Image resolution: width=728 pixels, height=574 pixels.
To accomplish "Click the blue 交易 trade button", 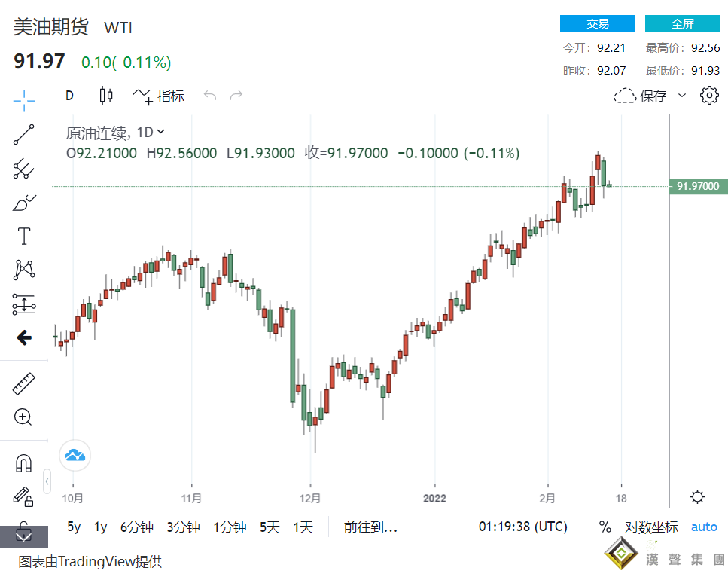I will [597, 24].
